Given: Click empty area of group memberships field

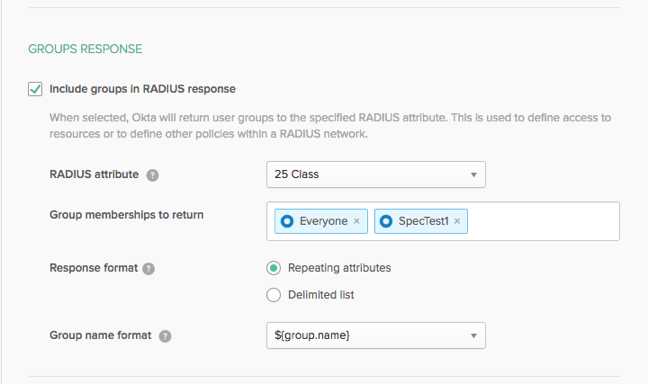Looking at the screenshot, I should tap(543, 221).
